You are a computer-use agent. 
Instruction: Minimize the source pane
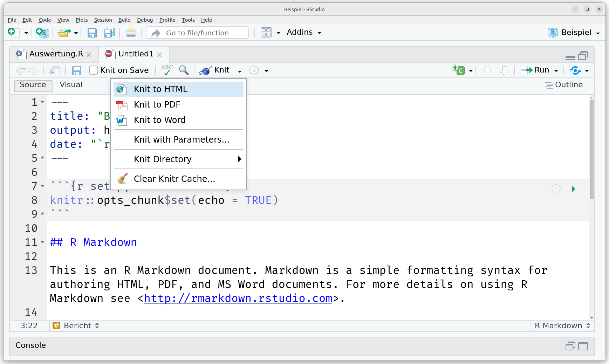570,57
